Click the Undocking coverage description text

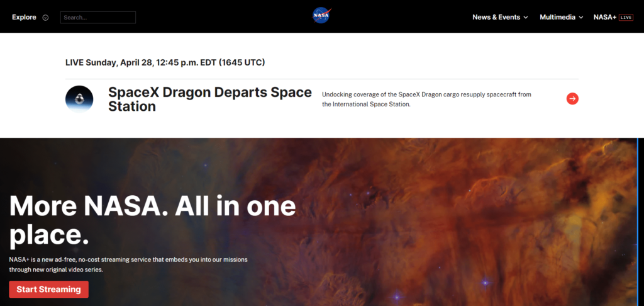tap(426, 99)
